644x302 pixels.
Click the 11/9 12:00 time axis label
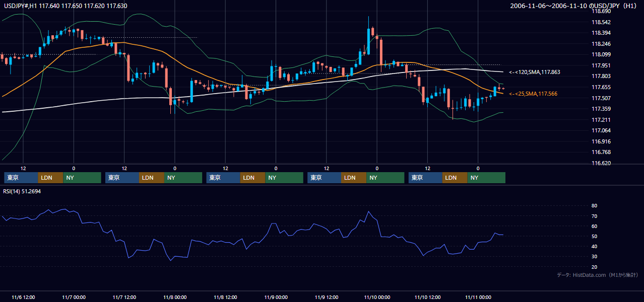[327, 297]
